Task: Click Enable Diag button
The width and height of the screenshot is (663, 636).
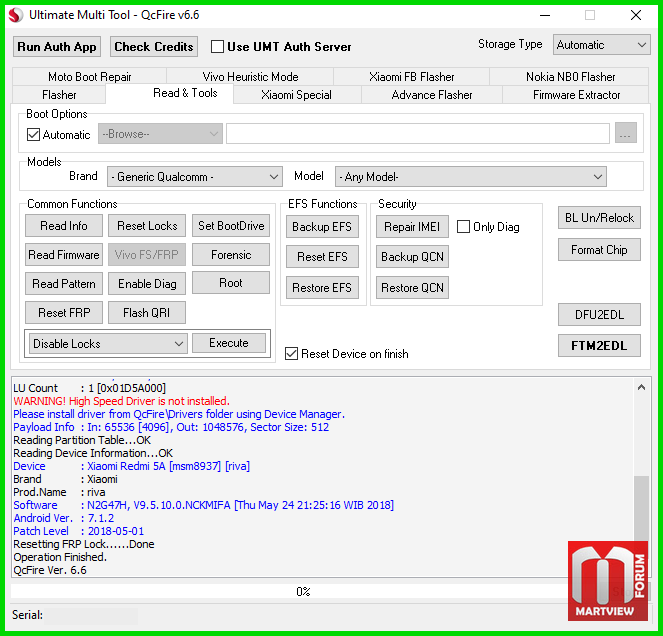Action: click(x=147, y=283)
